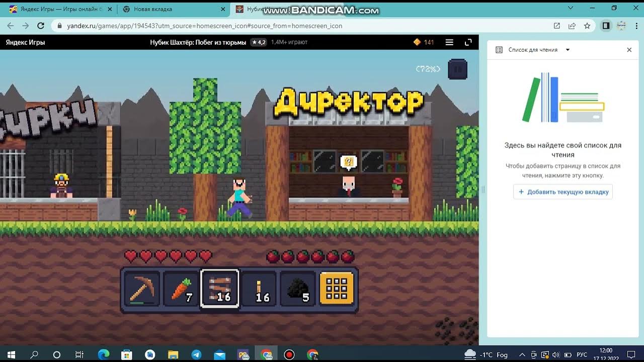
Task: Close the Яндекс Игры tab
Action: (110, 9)
